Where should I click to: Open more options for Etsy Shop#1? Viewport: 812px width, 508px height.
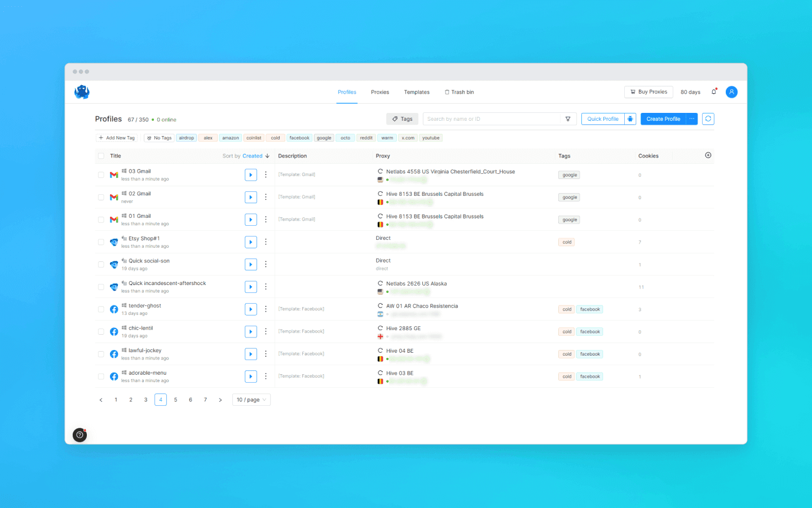coord(266,242)
